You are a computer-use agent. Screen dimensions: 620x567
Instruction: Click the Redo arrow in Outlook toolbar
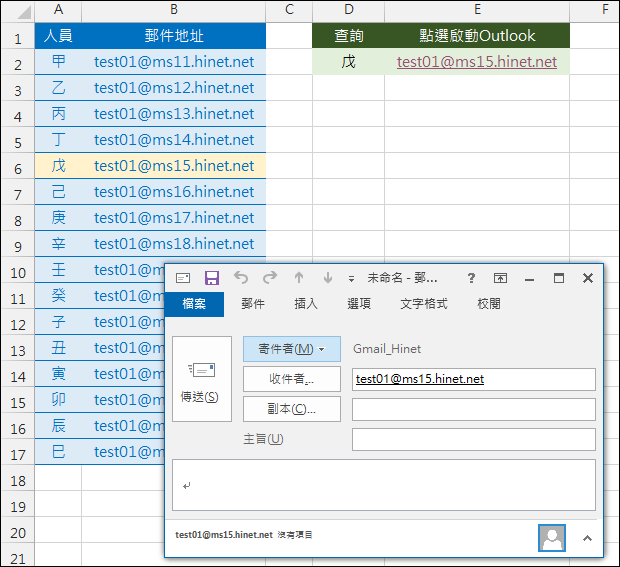270,278
